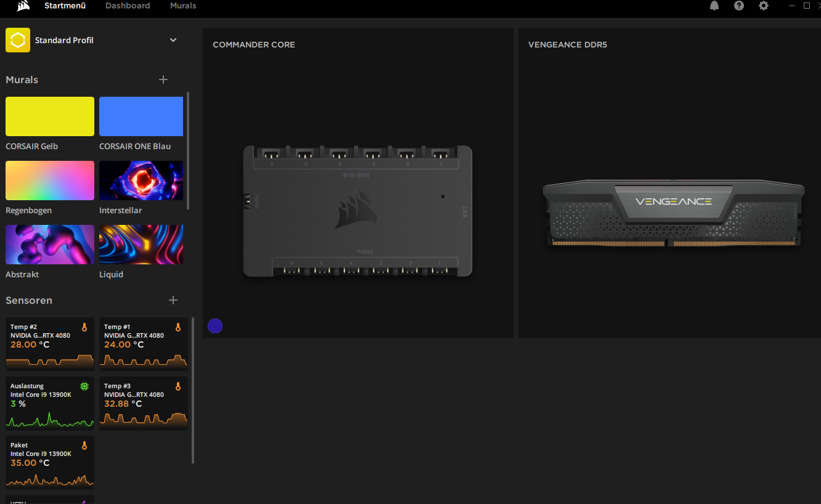Screen dimensions: 821x504
Task: Click Intel Core i9 13900K under Auslastung
Action: [x=41, y=395]
